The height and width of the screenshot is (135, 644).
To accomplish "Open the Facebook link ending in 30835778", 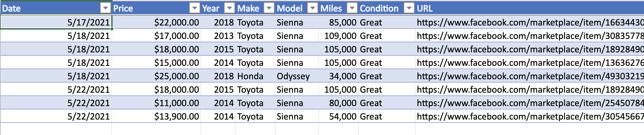I will [530, 36].
